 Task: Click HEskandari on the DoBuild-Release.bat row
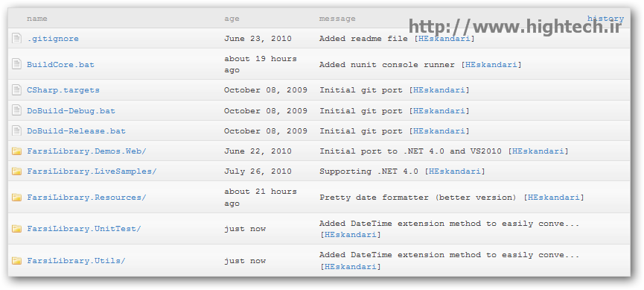point(439,131)
